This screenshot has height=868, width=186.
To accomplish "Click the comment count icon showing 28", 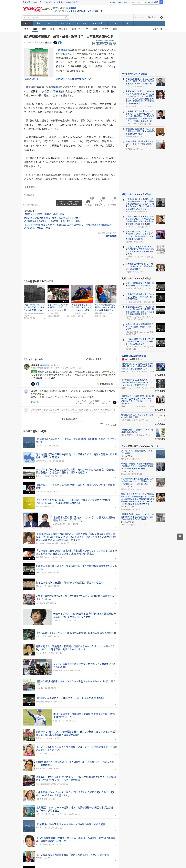I will coord(42,43).
